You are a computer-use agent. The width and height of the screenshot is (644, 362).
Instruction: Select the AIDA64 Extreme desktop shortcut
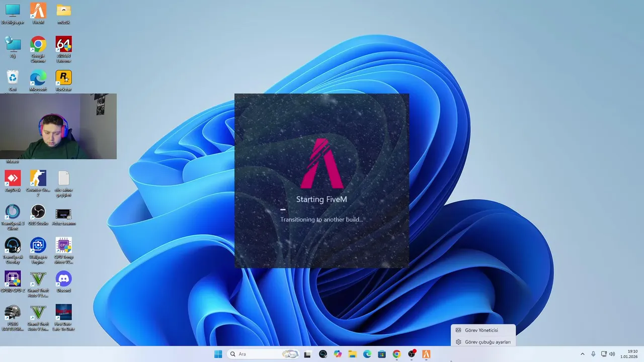coord(63,49)
